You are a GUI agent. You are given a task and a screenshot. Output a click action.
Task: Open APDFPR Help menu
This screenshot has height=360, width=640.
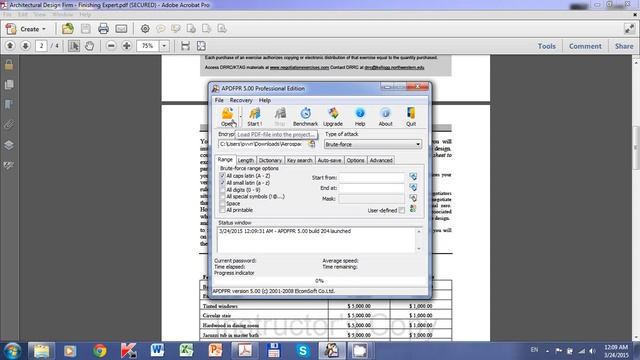[264, 100]
